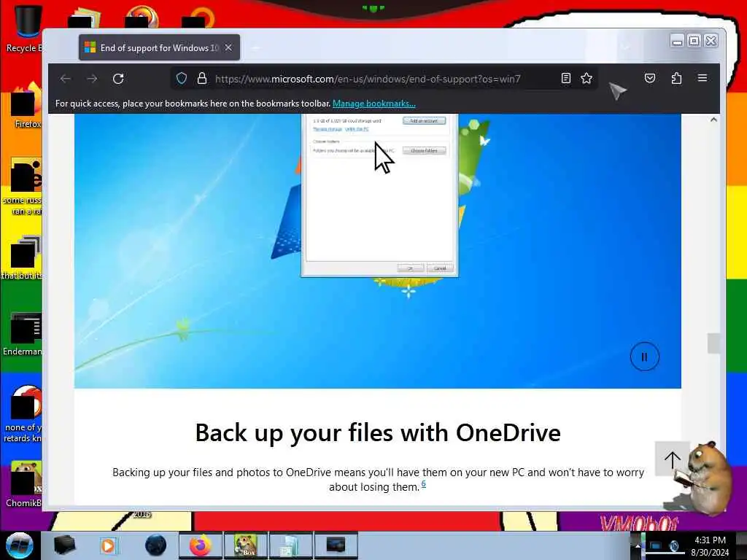This screenshot has height=560, width=747.
Task: Open the tracking protection shield
Action: coord(182,79)
